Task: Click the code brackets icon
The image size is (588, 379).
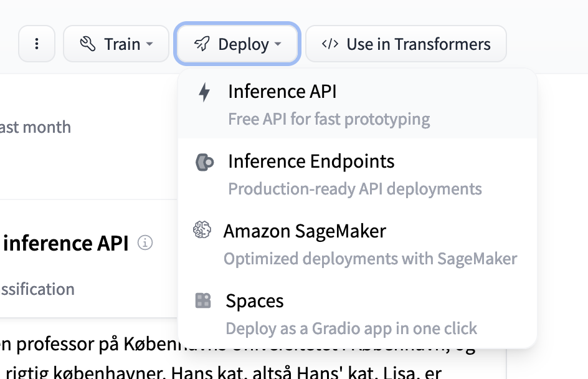Action: pyautogui.click(x=330, y=44)
